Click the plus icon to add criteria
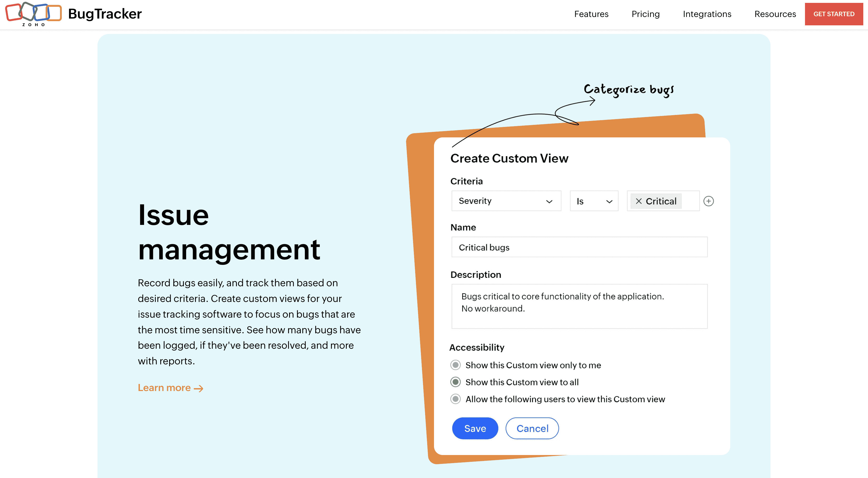 coord(708,201)
